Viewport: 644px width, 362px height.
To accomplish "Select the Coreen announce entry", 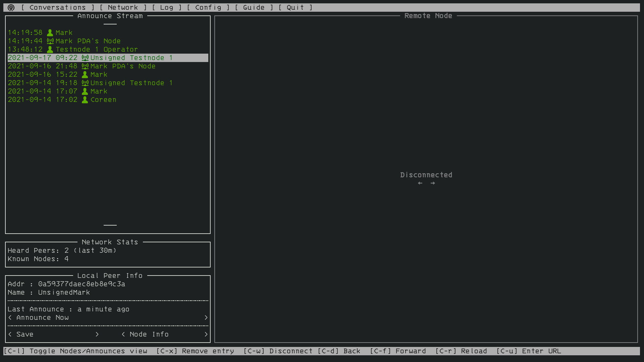I will (x=103, y=100).
